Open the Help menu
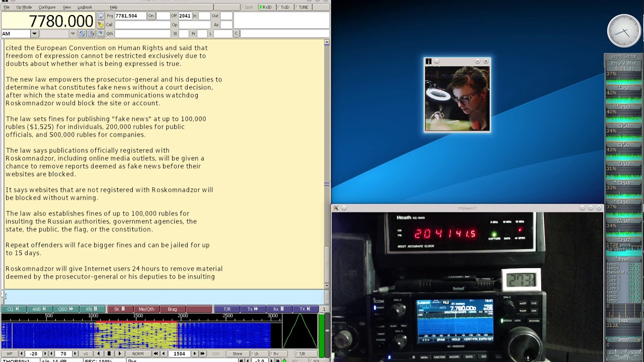644x362 pixels. (x=114, y=7)
